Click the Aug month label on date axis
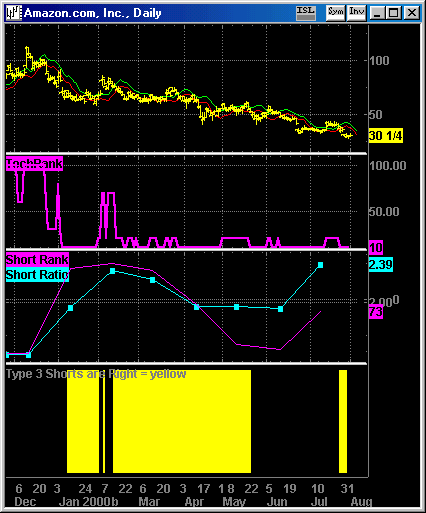Screen dimensions: 426x513 (x=361, y=502)
